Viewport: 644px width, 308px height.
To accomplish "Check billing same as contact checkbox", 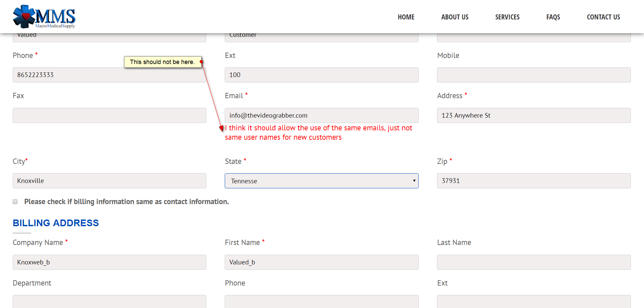I will point(15,201).
